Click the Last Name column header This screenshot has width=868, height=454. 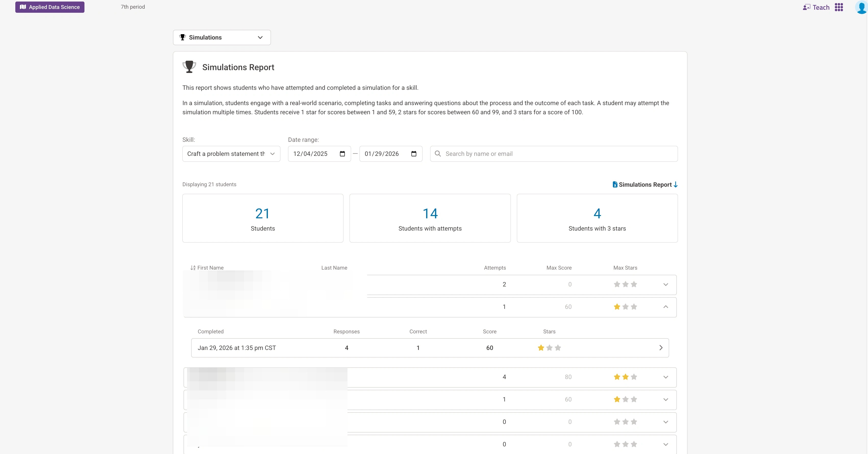[334, 268]
